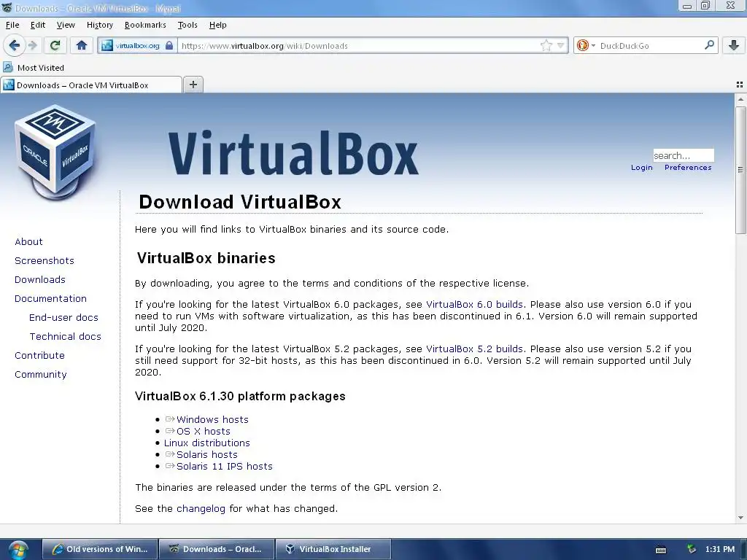Click the VirtualBox site search box
Image resolution: width=747 pixels, height=560 pixels.
[x=683, y=155]
